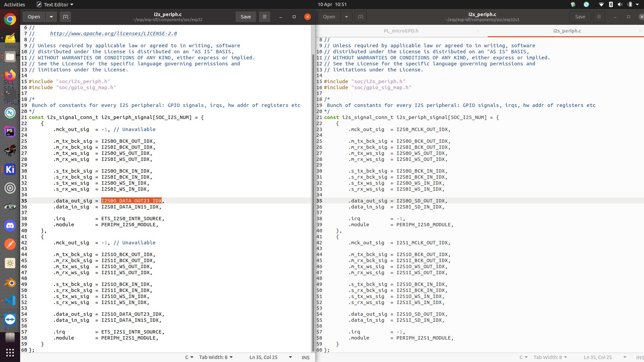
Task: Open C language selector in left status bar
Action: click(x=189, y=357)
